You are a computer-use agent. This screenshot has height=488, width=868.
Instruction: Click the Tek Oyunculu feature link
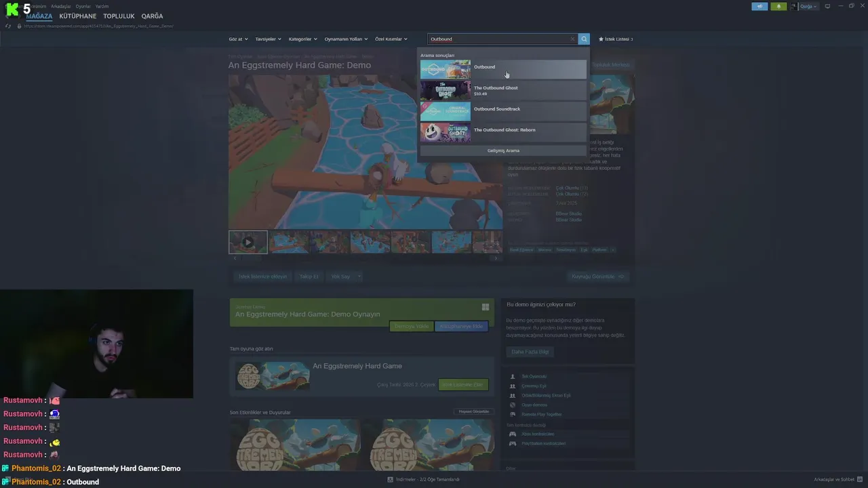534,376
